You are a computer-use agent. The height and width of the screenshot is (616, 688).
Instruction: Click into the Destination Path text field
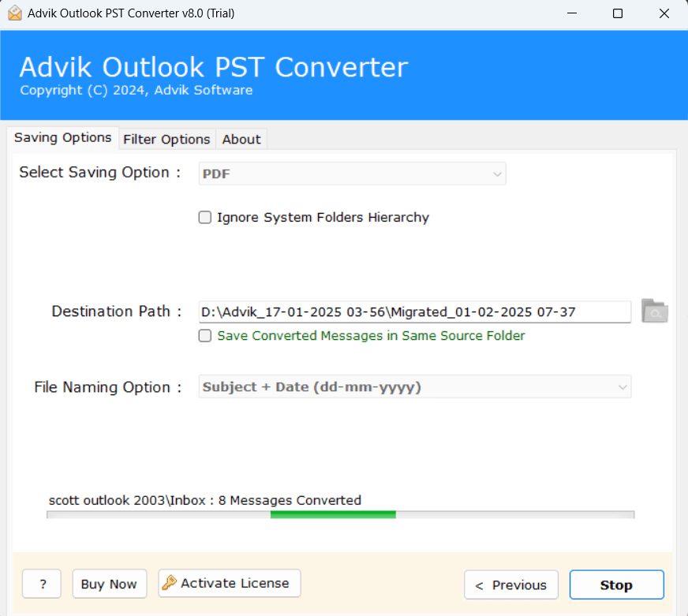415,312
